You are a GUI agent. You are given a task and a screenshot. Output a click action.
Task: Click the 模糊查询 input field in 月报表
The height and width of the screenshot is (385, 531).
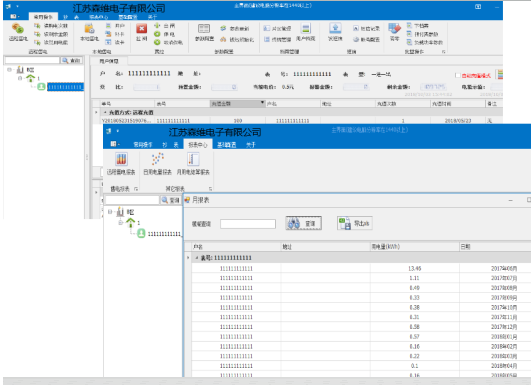tap(248, 224)
